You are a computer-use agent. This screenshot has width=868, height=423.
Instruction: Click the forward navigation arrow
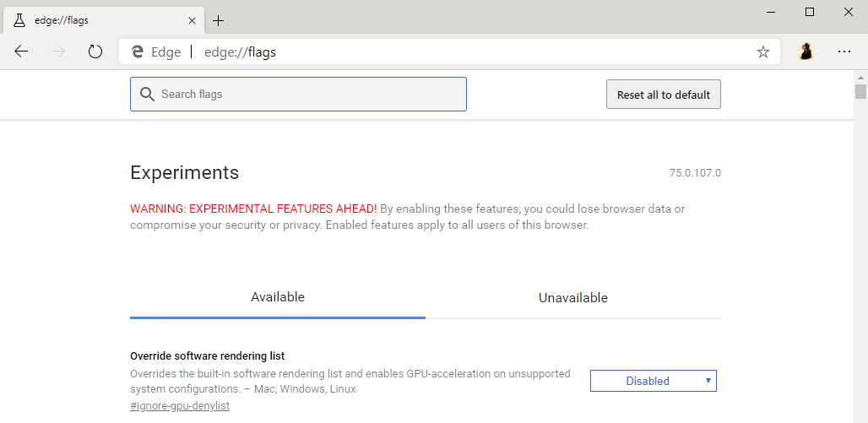[58, 52]
